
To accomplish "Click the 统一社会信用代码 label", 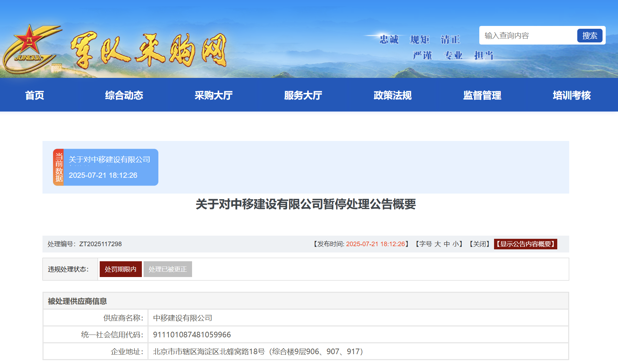I will click(x=112, y=335).
